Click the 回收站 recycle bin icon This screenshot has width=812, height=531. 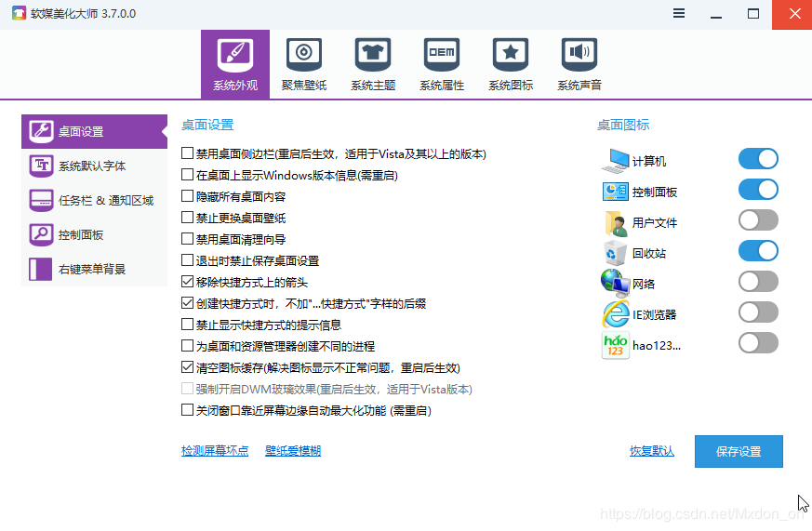[615, 253]
